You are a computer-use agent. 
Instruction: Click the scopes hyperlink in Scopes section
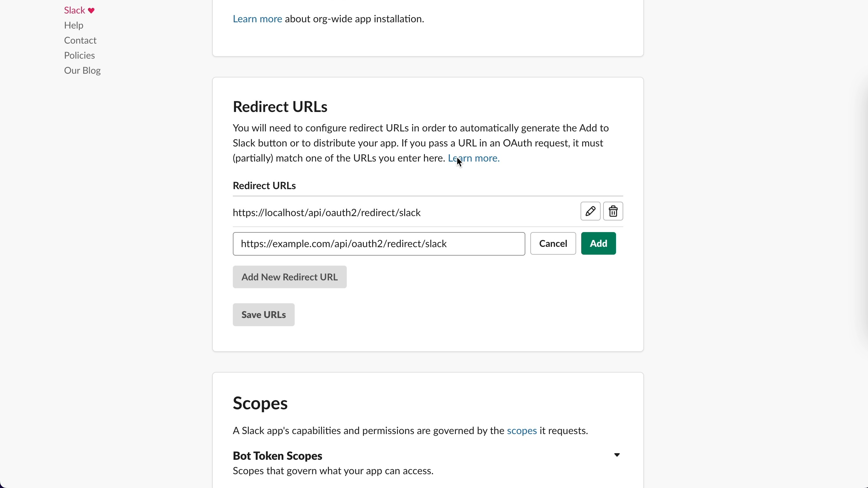(522, 431)
